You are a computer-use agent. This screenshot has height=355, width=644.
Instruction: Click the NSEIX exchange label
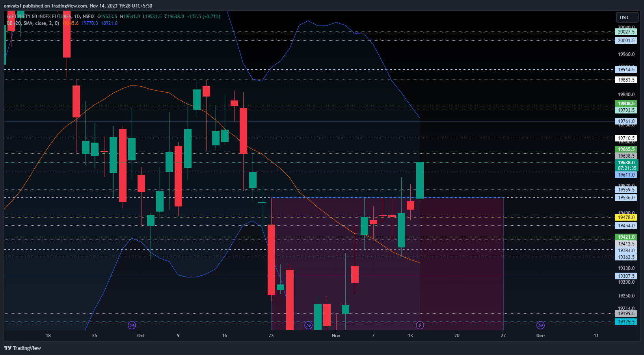[89, 17]
